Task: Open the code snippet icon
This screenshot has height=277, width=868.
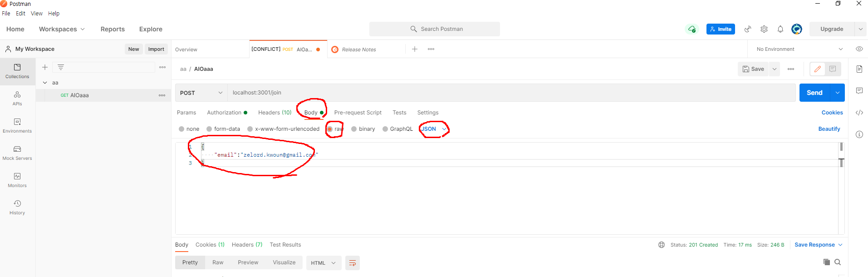Action: tap(859, 113)
